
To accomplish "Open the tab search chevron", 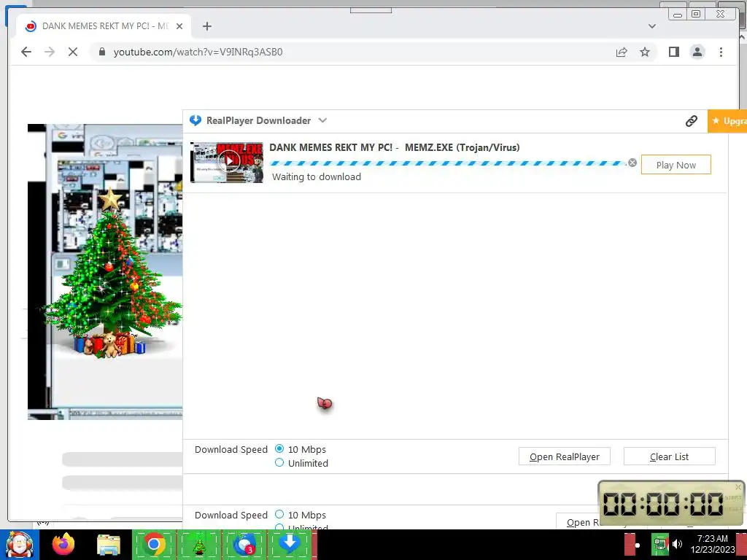I will click(x=652, y=26).
